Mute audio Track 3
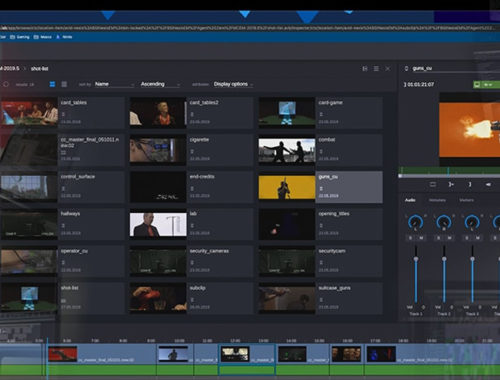The height and width of the screenshot is (380, 500). (x=478, y=238)
